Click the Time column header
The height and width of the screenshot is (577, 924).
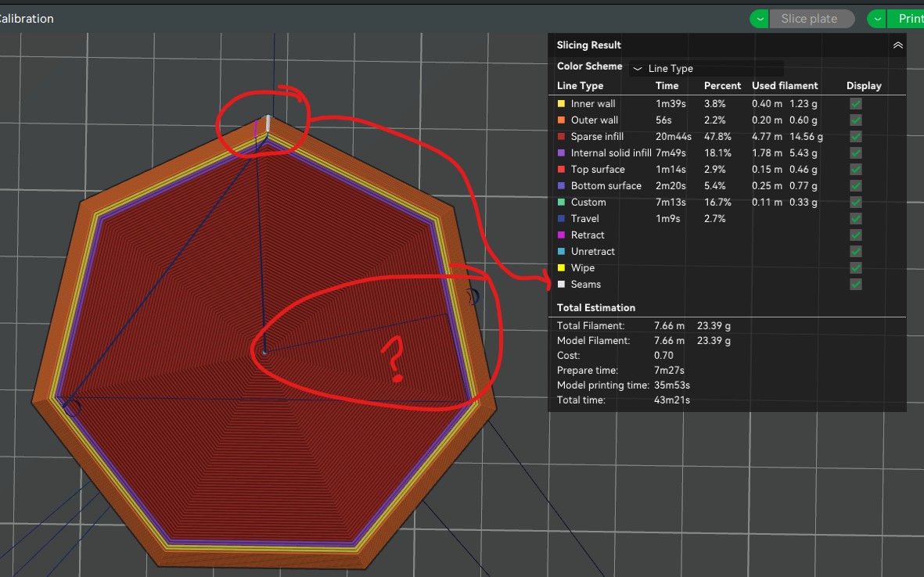pos(667,86)
